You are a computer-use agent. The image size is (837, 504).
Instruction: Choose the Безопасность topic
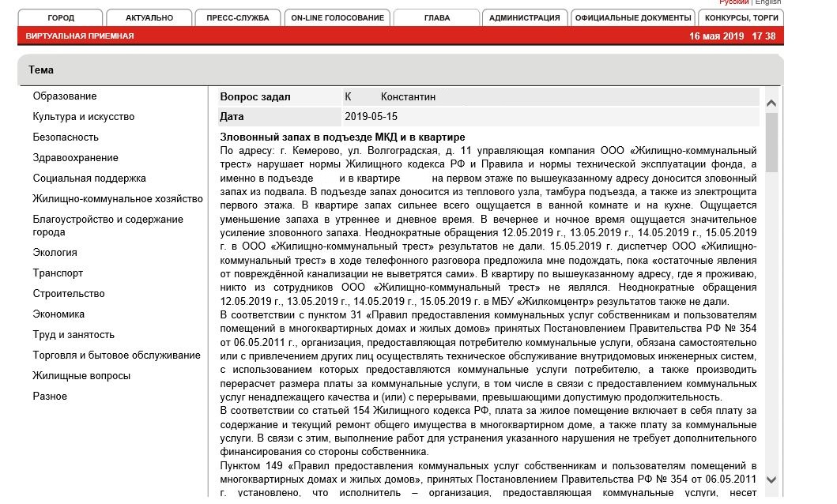pos(66,137)
